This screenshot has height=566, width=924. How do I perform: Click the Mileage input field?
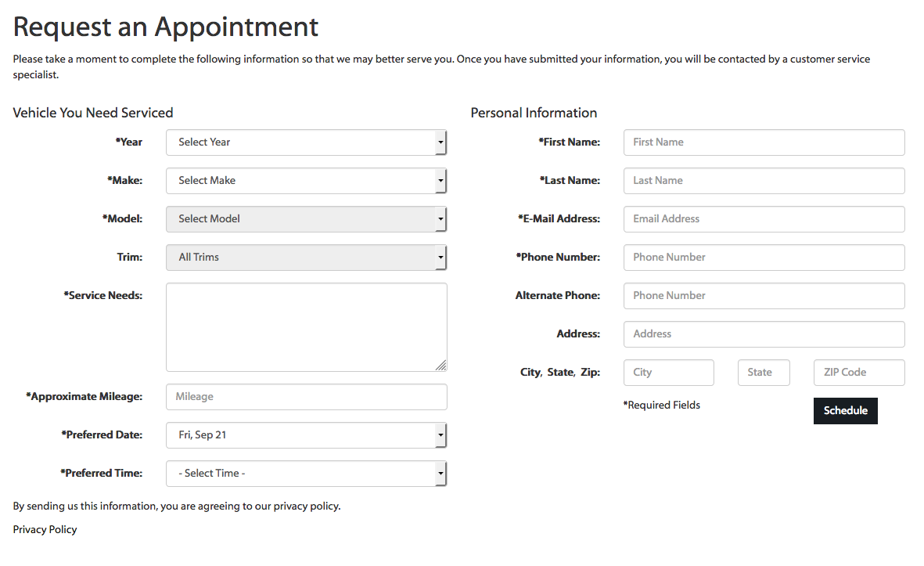pos(306,397)
